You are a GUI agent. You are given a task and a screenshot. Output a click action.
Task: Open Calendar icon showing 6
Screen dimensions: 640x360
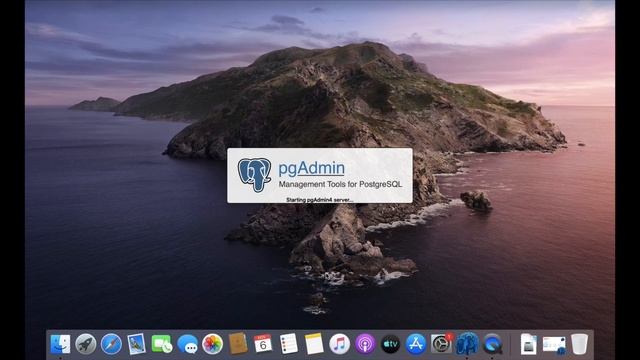pos(263,344)
